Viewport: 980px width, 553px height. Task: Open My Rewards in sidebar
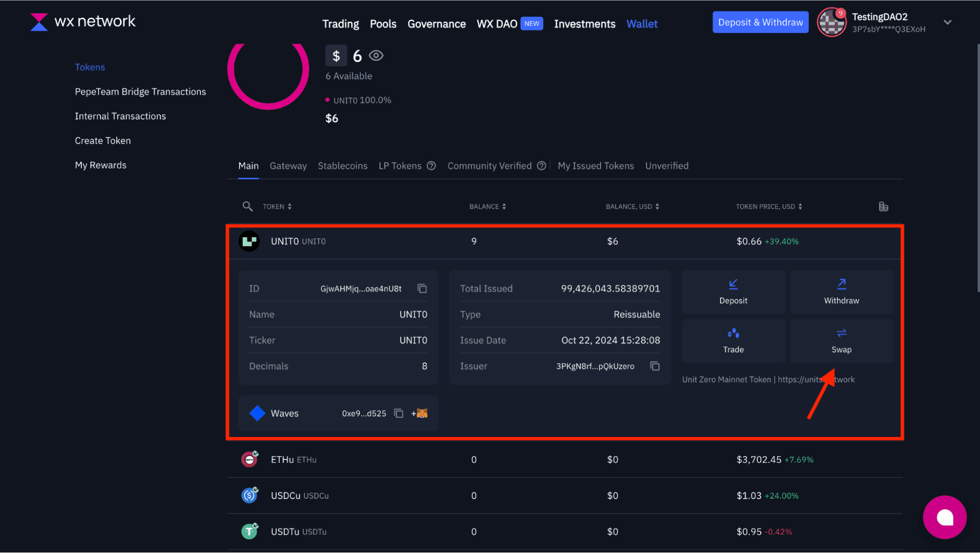(x=101, y=165)
